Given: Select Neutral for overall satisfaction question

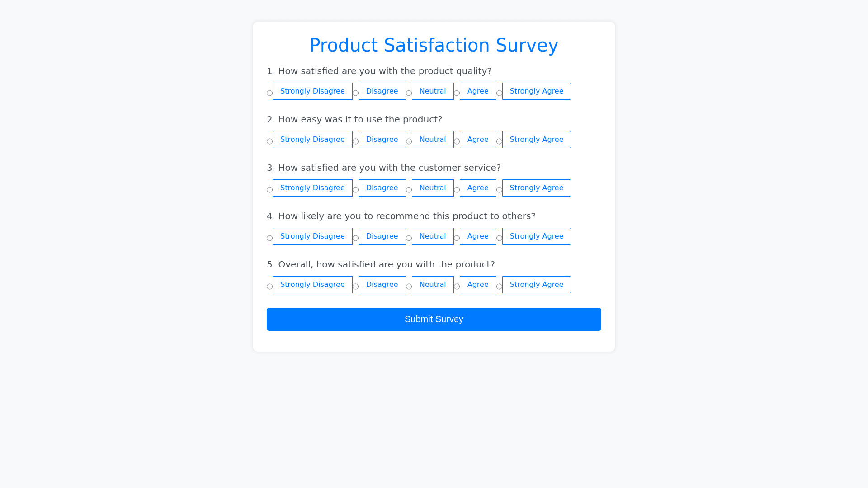Looking at the screenshot, I should click(432, 285).
